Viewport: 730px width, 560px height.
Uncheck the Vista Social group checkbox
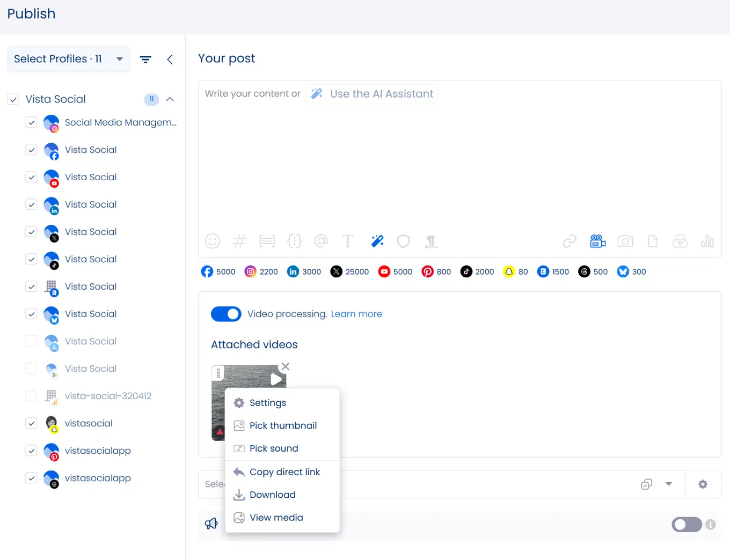(x=13, y=99)
